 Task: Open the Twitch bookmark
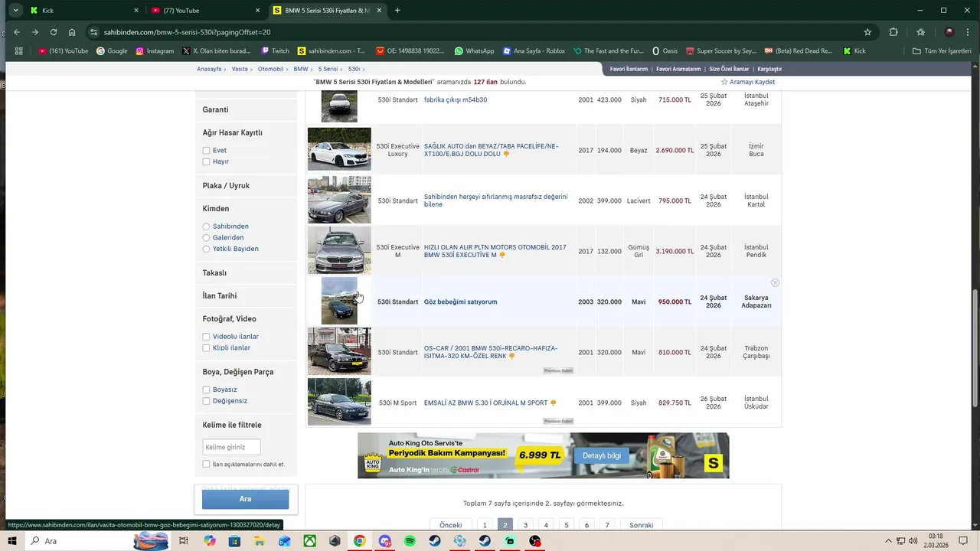coord(275,51)
